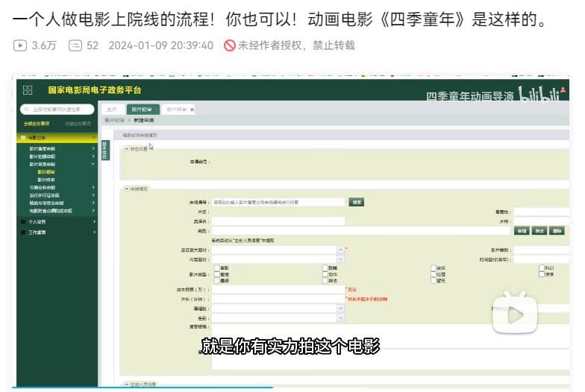
Task: Click the no-reprint prohibited icon
Action: pos(230,45)
